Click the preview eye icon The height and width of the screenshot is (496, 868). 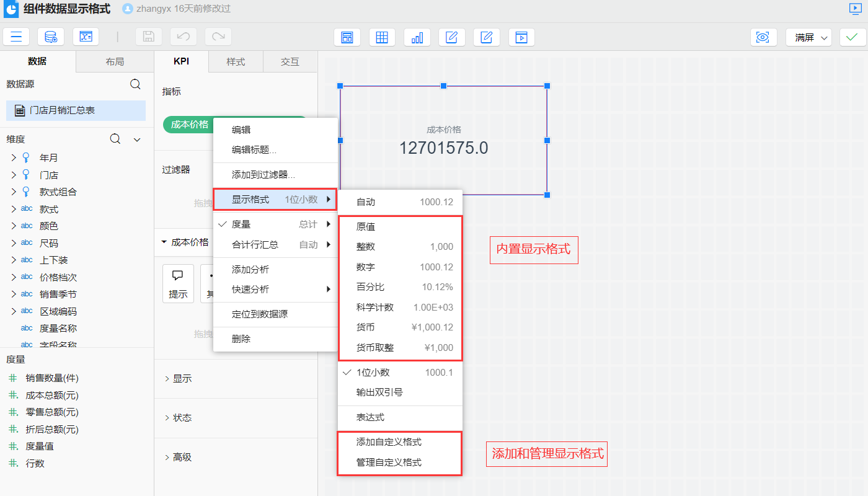pos(763,37)
